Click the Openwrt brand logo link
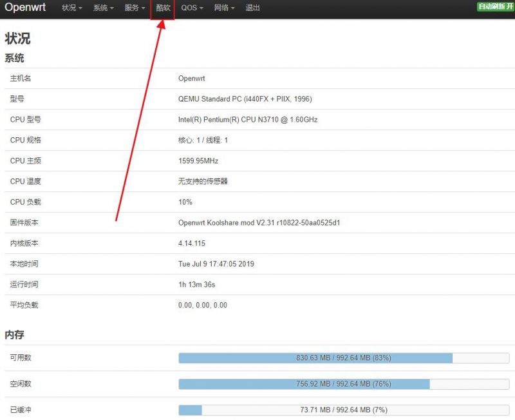Image resolution: width=515 pixels, height=420 pixels. [26, 8]
